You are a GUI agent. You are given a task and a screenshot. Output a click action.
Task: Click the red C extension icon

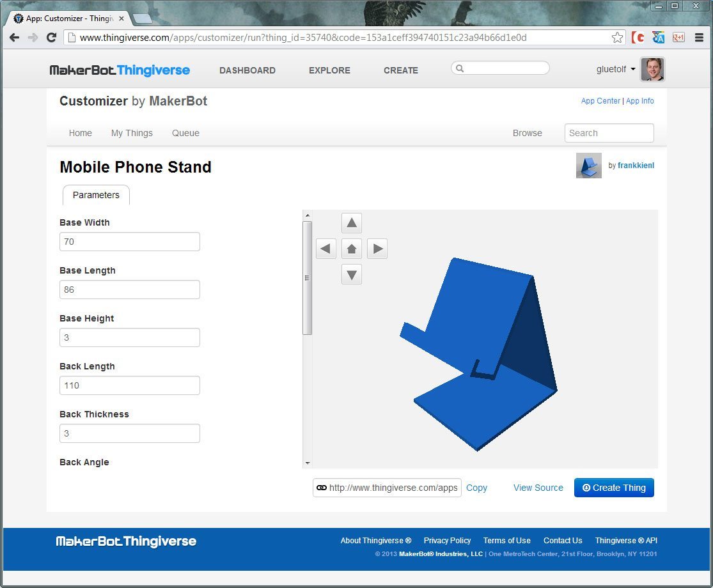pyautogui.click(x=638, y=38)
